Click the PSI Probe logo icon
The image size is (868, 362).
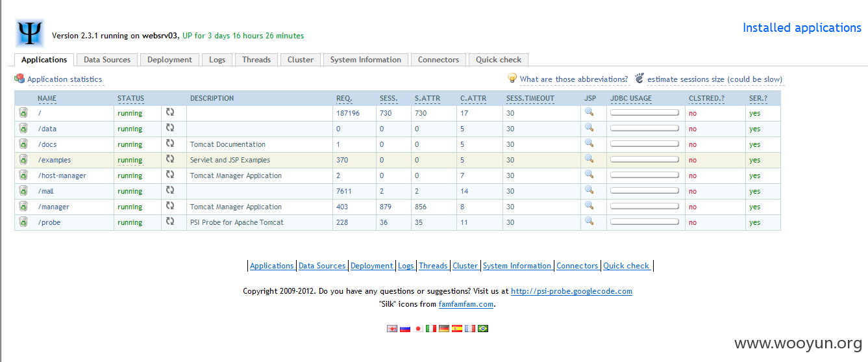pyautogui.click(x=30, y=32)
